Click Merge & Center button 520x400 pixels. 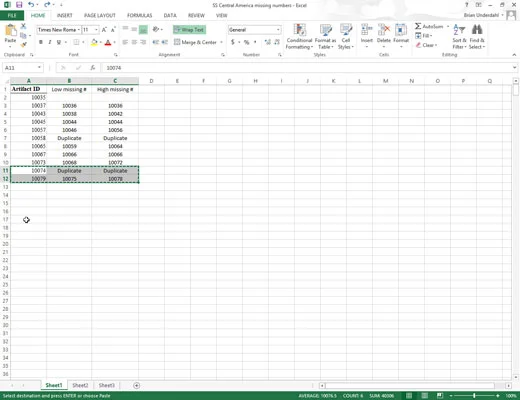[198, 42]
